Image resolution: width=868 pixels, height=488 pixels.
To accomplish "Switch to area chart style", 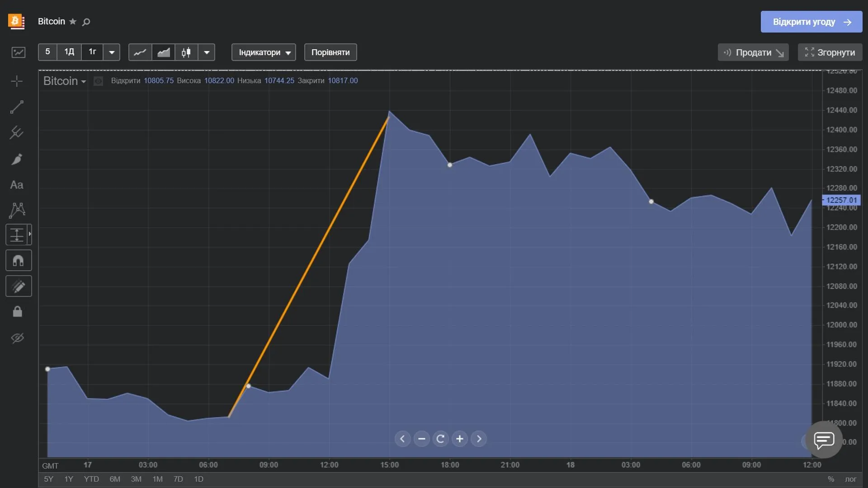I will click(163, 52).
